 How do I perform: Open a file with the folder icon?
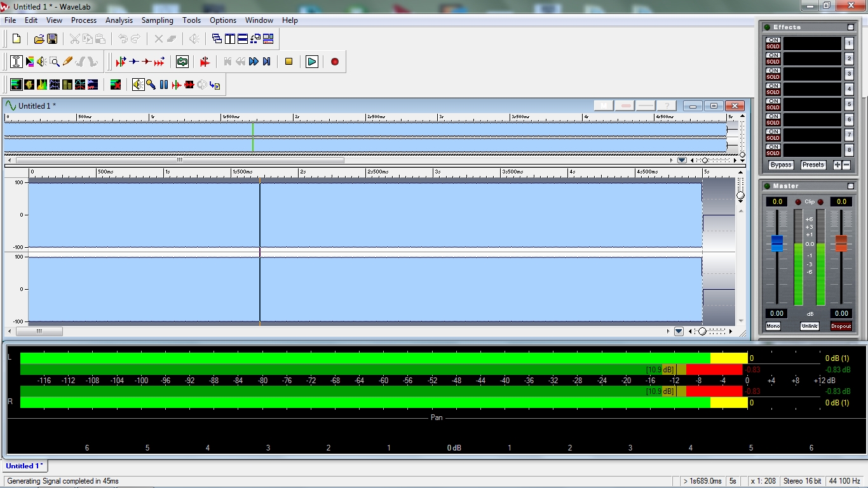click(x=39, y=39)
